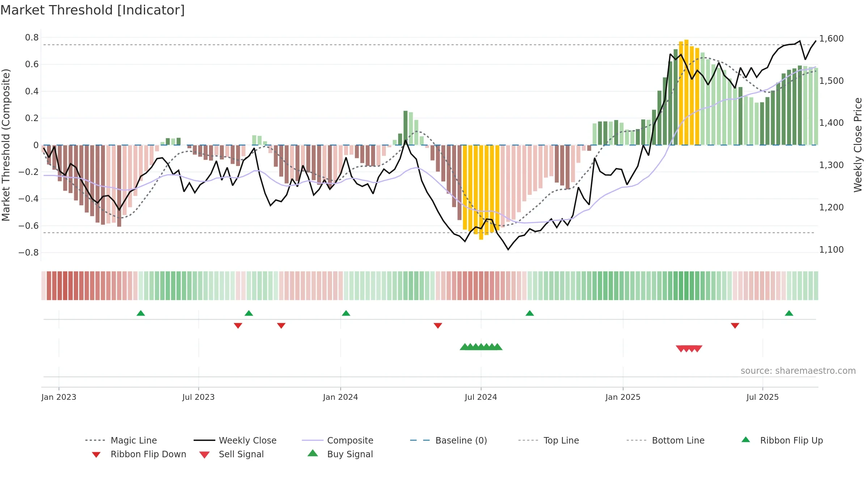This screenshot has width=868, height=488.
Task: Click the first red Sell Signal triangle in 2025
Action: pos(681,349)
